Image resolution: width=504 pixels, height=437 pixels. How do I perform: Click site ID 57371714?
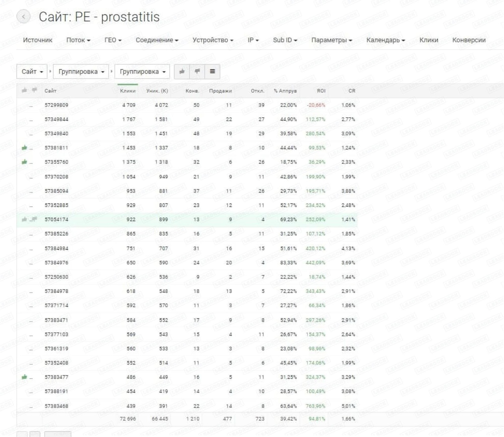pyautogui.click(x=56, y=306)
